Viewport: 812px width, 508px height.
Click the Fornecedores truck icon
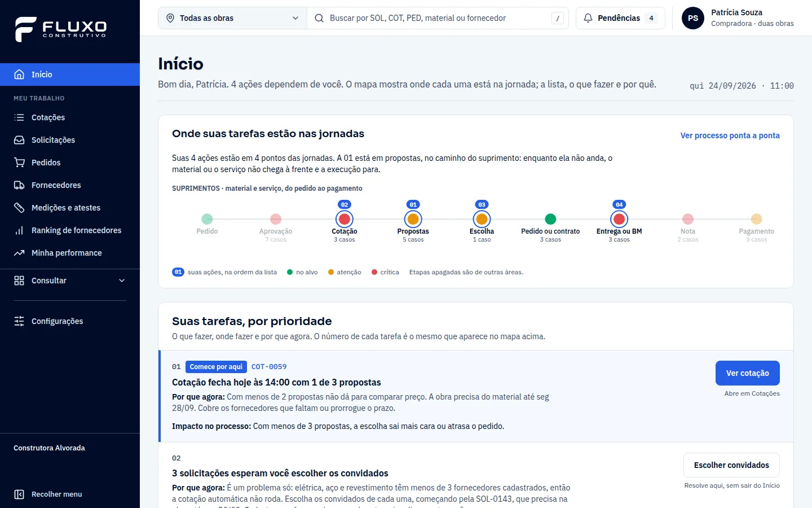pyautogui.click(x=19, y=185)
